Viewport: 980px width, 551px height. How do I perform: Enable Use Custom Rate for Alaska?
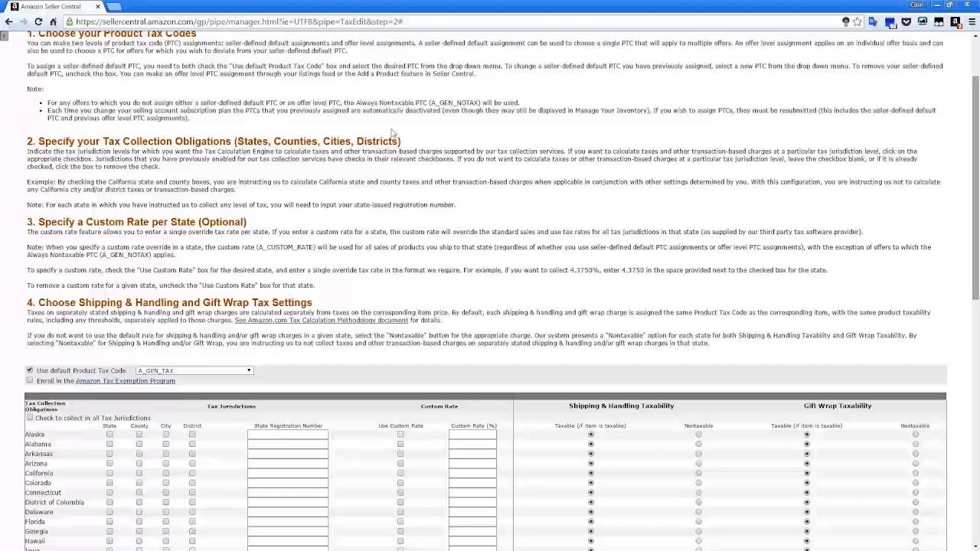tap(400, 434)
